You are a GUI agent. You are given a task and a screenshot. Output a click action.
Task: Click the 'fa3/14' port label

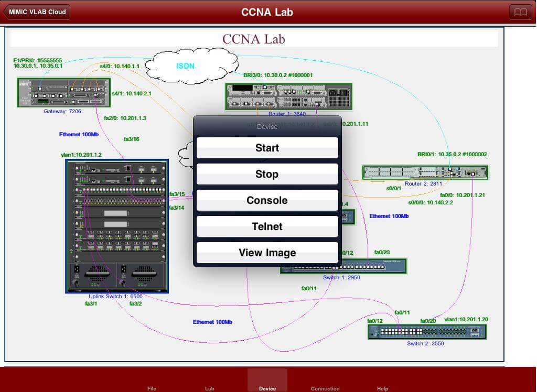point(177,208)
